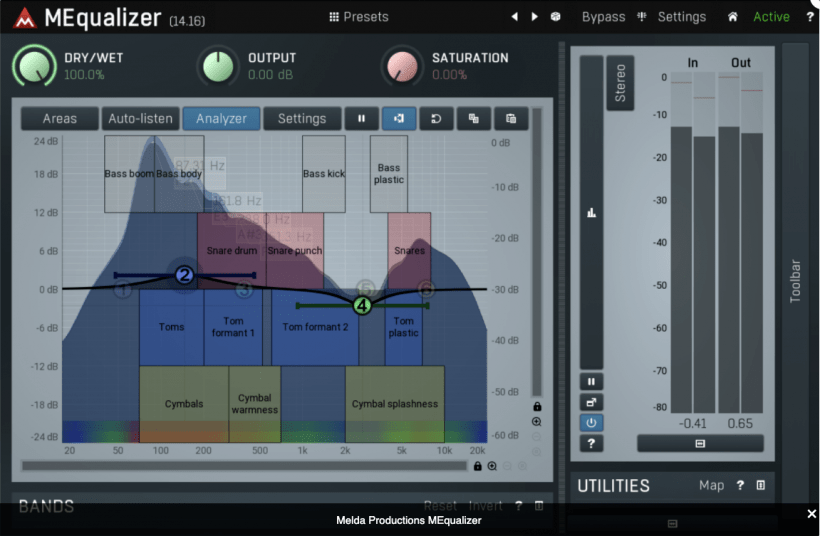Select EQ band 4 node on the graph
Screen dimensions: 820x536
[x=362, y=305]
